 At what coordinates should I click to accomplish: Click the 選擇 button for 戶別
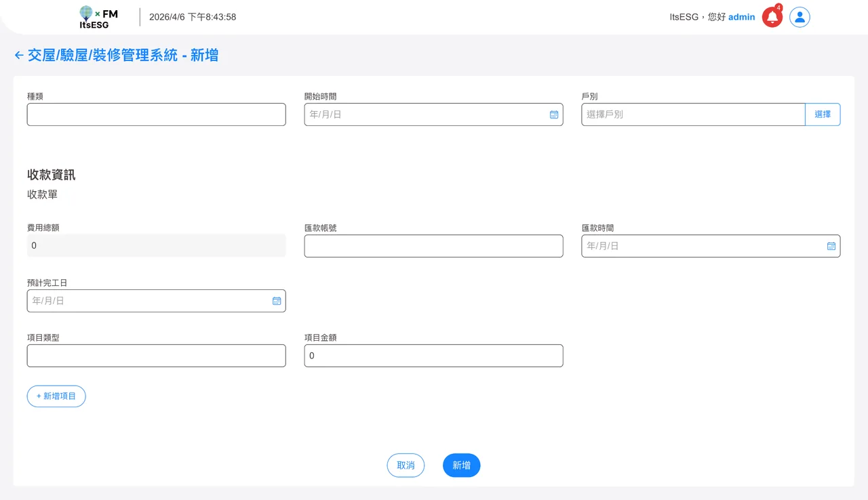click(823, 114)
